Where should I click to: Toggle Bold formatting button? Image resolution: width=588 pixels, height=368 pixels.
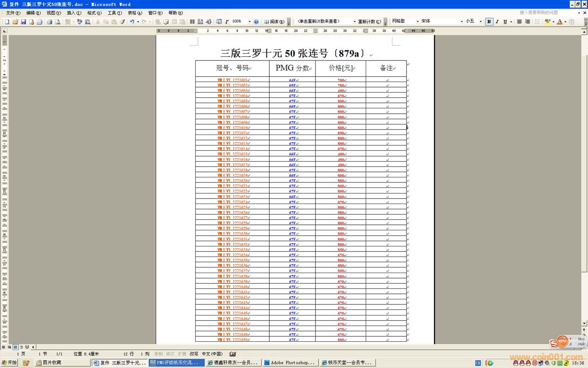(489, 22)
